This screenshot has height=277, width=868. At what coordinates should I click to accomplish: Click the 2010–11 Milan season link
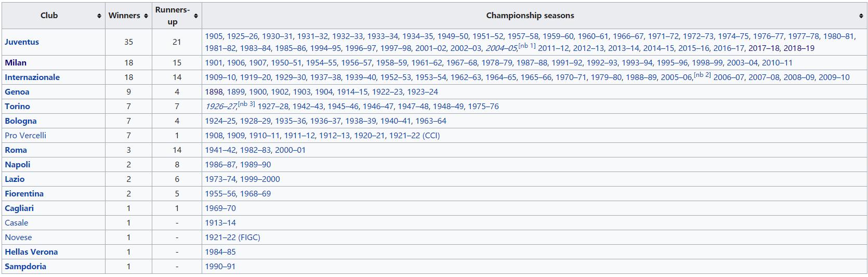(777, 63)
